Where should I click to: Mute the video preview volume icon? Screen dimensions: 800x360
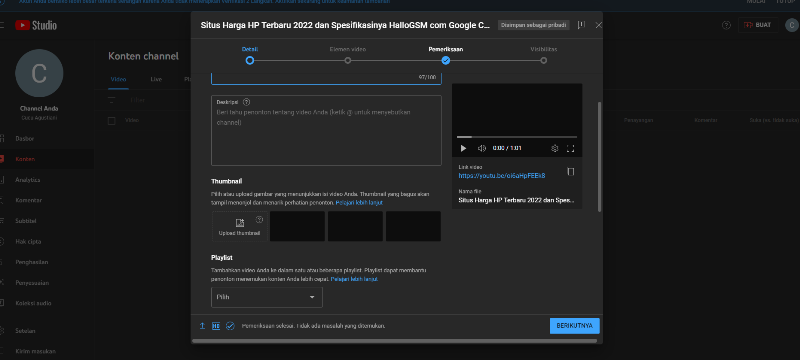[482, 148]
